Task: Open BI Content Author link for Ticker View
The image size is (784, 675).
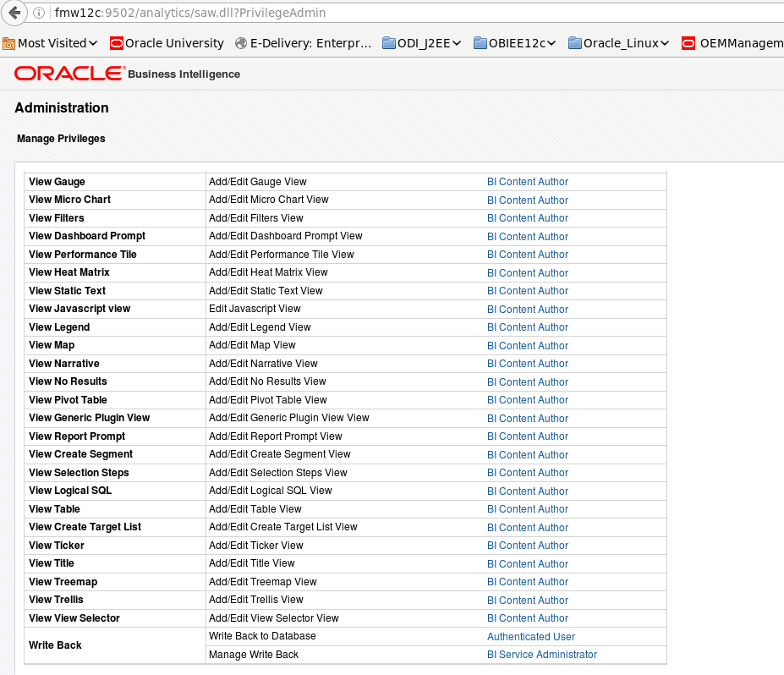Action: (x=528, y=546)
